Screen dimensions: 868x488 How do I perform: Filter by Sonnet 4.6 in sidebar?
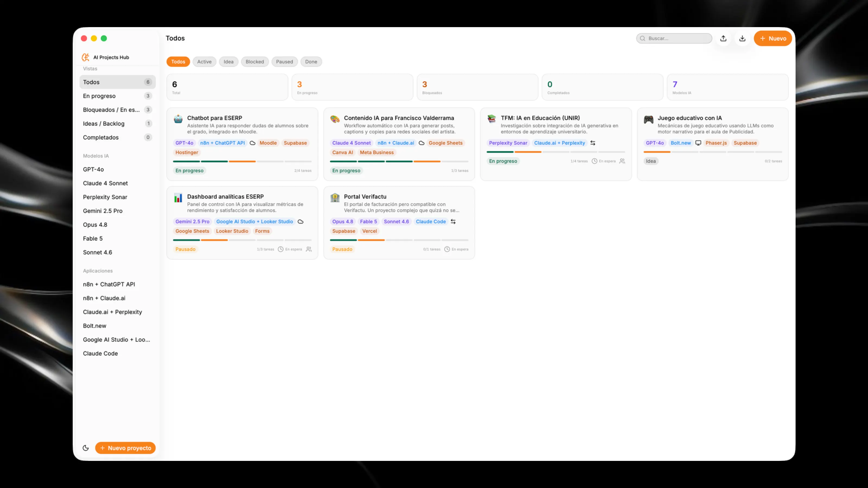coord(117,252)
